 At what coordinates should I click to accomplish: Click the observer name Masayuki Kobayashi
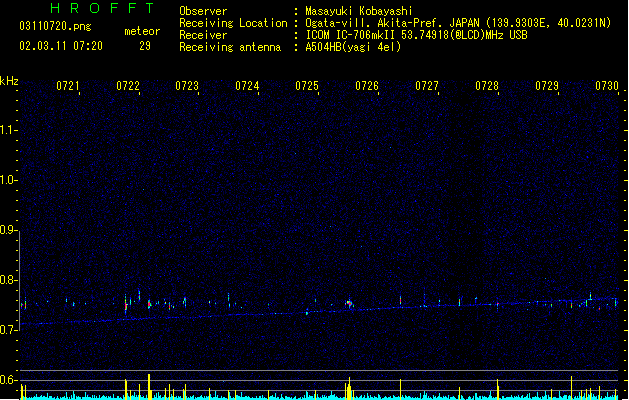[359, 11]
